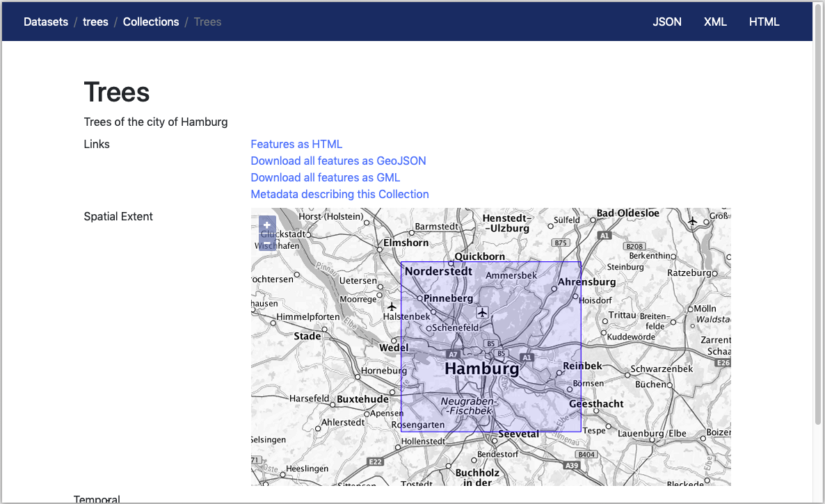Download all features as GML
The height and width of the screenshot is (504, 825).
[x=325, y=177]
